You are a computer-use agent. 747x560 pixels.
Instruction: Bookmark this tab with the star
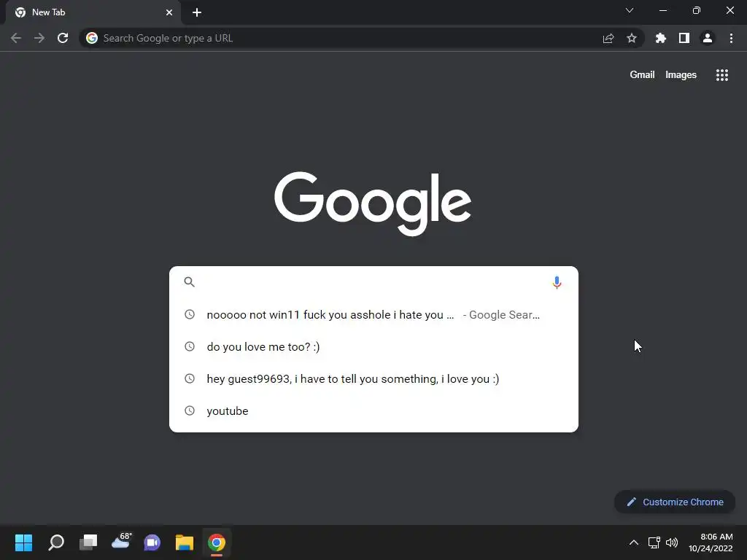(x=632, y=38)
